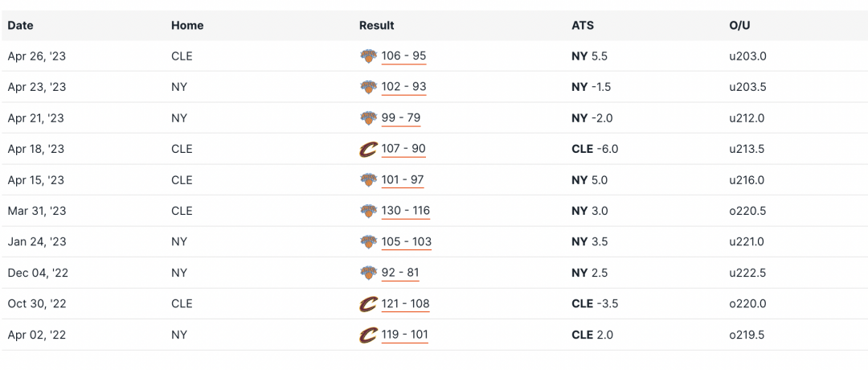Open the 119 - 101 result link
This screenshot has width=868, height=370.
(x=404, y=335)
